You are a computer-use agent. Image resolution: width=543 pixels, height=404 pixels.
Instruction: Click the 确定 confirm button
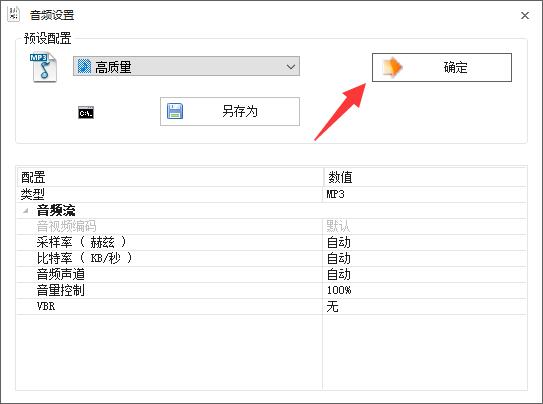click(442, 68)
